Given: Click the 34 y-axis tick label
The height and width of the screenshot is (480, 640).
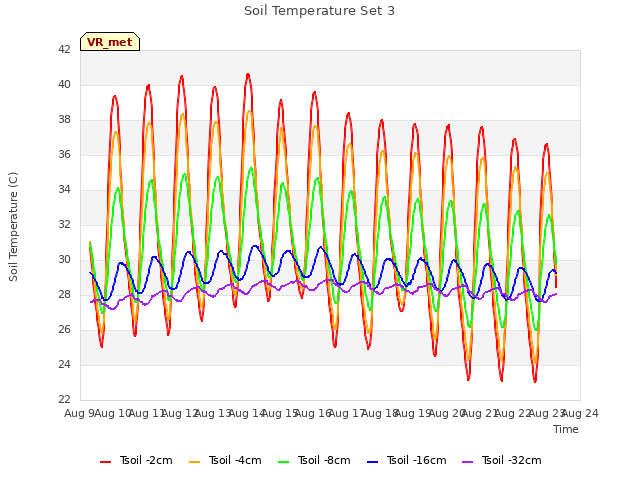Looking at the screenshot, I should [x=64, y=189].
